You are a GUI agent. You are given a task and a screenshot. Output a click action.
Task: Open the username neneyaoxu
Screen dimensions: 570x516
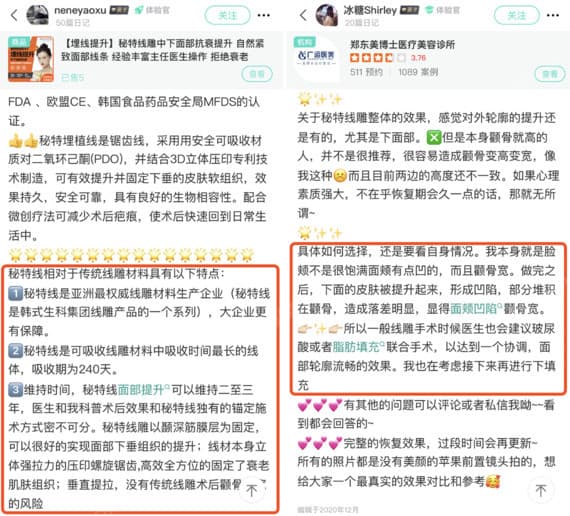[x=80, y=10]
